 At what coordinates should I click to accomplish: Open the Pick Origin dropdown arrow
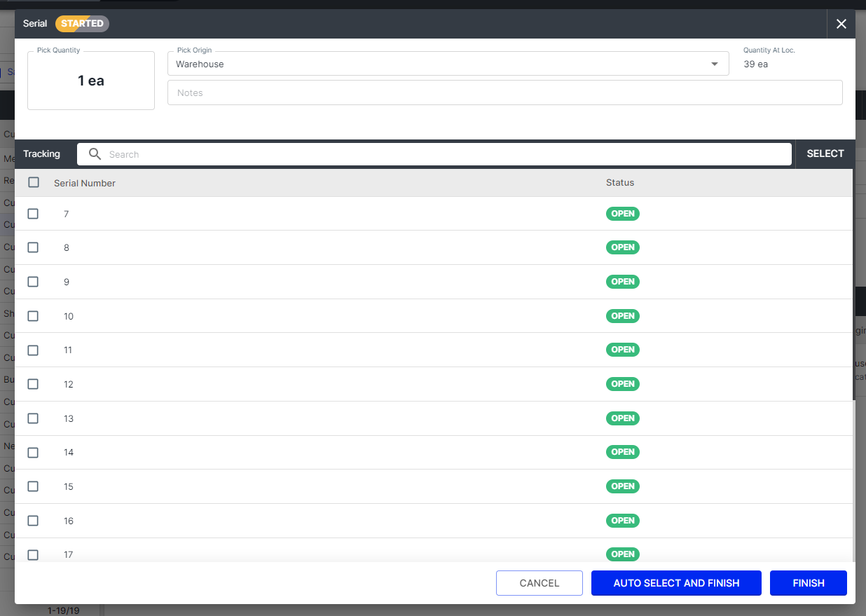(715, 64)
